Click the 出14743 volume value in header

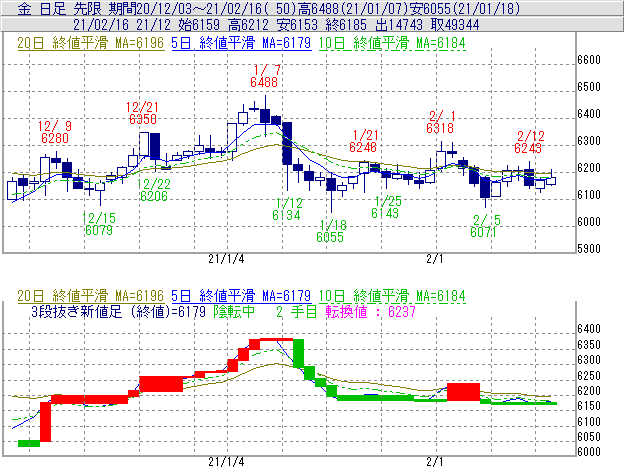[x=399, y=25]
